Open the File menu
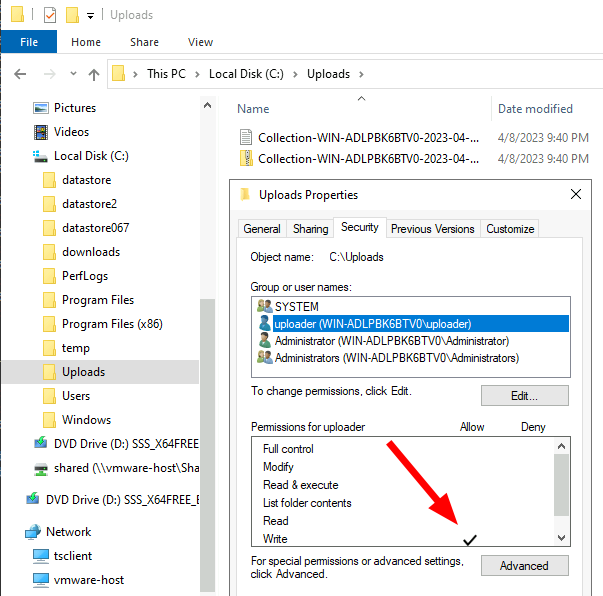 [x=28, y=42]
